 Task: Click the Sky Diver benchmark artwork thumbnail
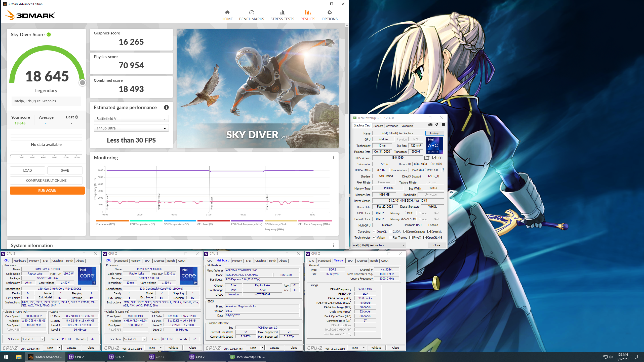click(x=258, y=88)
